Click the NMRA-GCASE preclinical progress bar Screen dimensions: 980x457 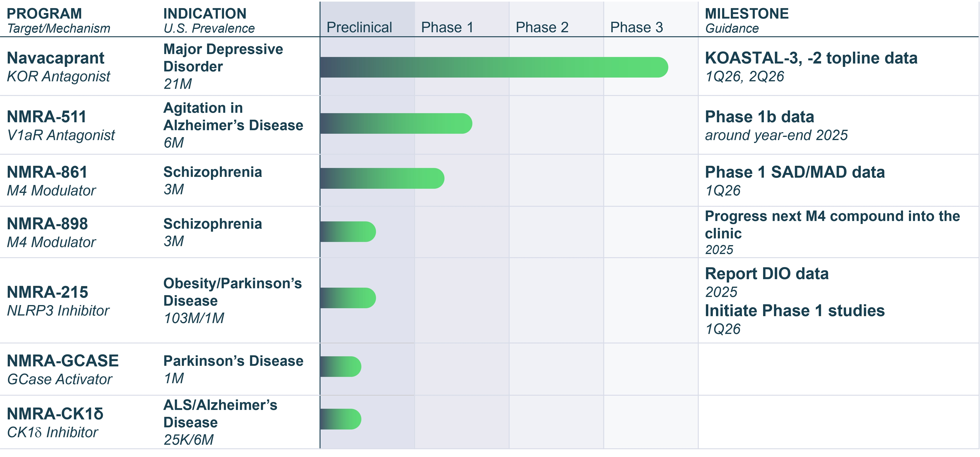tap(341, 367)
